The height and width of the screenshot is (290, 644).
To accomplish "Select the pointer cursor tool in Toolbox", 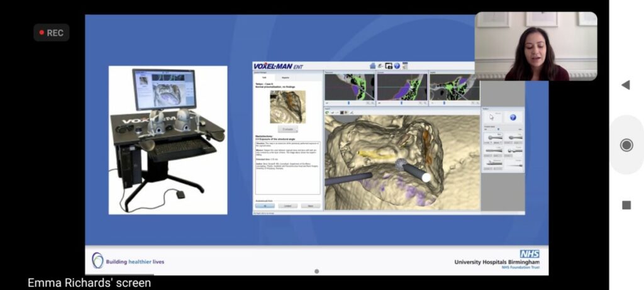I will click(492, 117).
